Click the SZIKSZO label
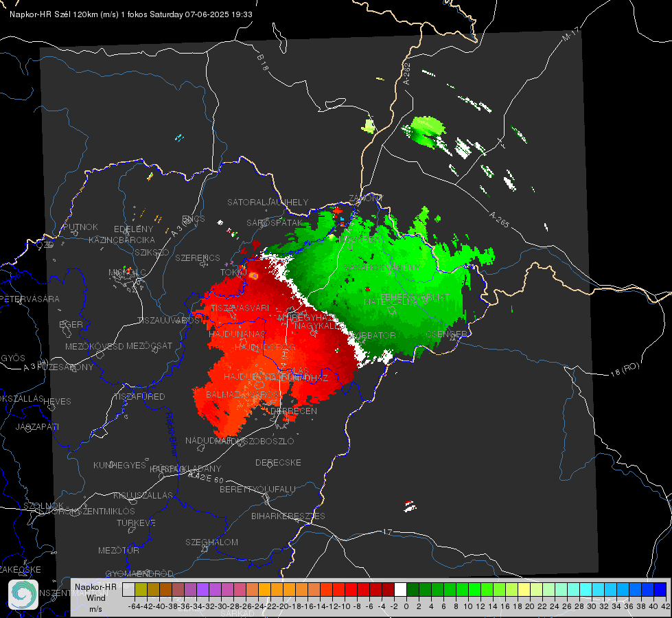The width and height of the screenshot is (672, 618). (x=152, y=252)
